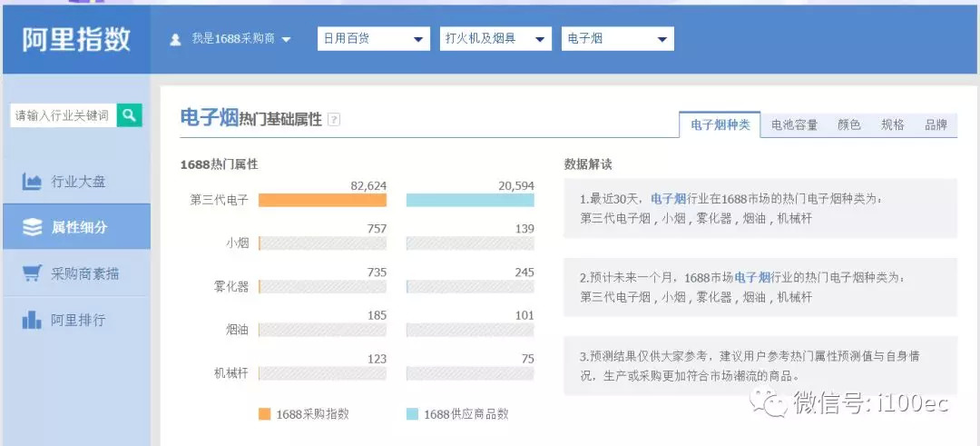Switch to the 颜色 tab
This screenshot has height=446, width=980.
pyautogui.click(x=848, y=124)
